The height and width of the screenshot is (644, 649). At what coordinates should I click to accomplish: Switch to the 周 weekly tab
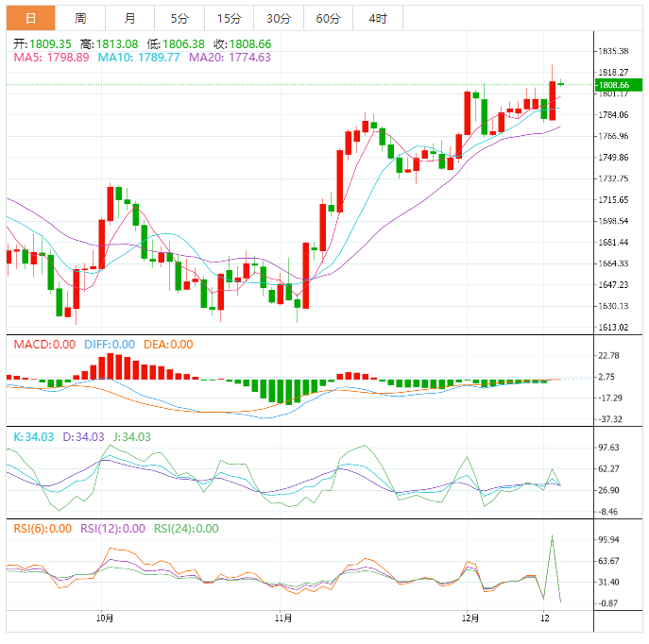click(80, 18)
